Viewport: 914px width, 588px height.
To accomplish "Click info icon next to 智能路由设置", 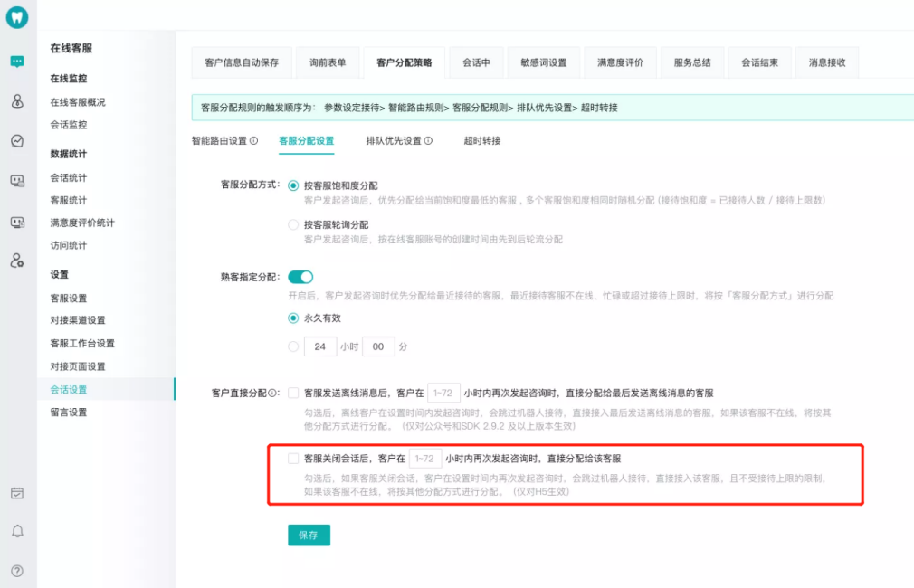I will 253,141.
